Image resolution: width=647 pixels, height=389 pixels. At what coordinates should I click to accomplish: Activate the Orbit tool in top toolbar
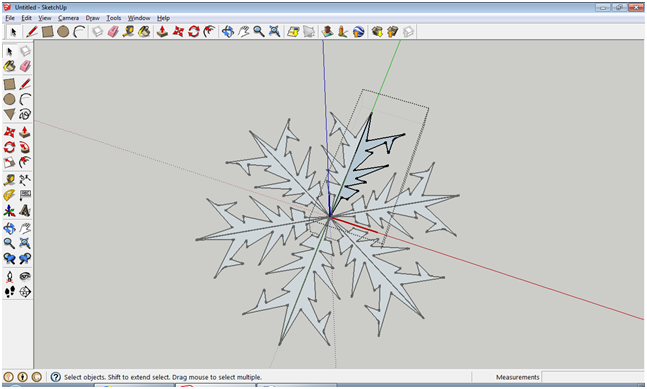tap(228, 31)
